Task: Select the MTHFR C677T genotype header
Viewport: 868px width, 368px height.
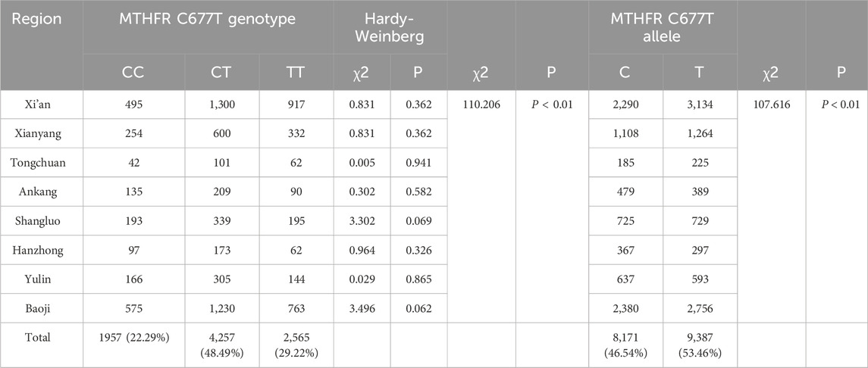Action: tap(208, 19)
